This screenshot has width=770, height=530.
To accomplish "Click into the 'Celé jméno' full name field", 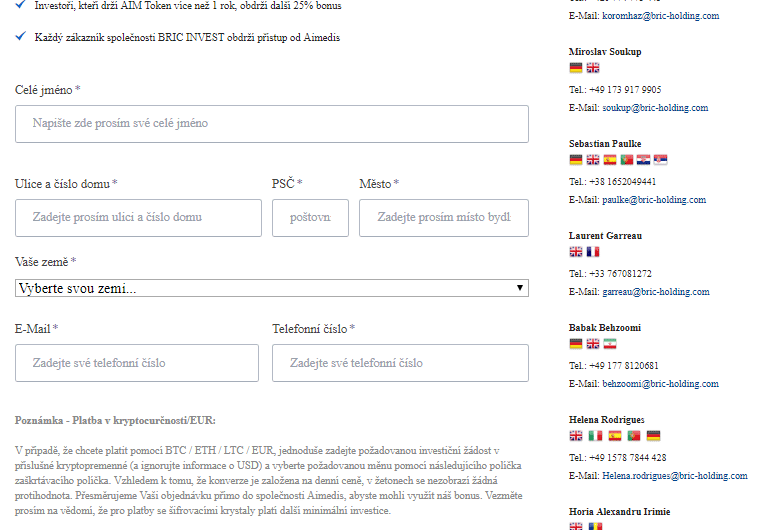I will (272, 124).
